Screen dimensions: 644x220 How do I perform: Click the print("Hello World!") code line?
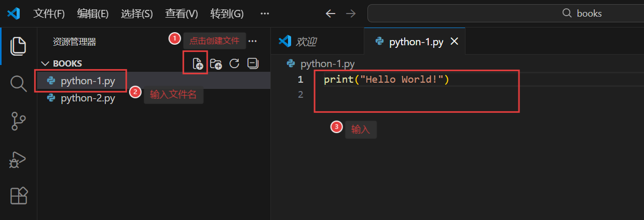tap(386, 80)
